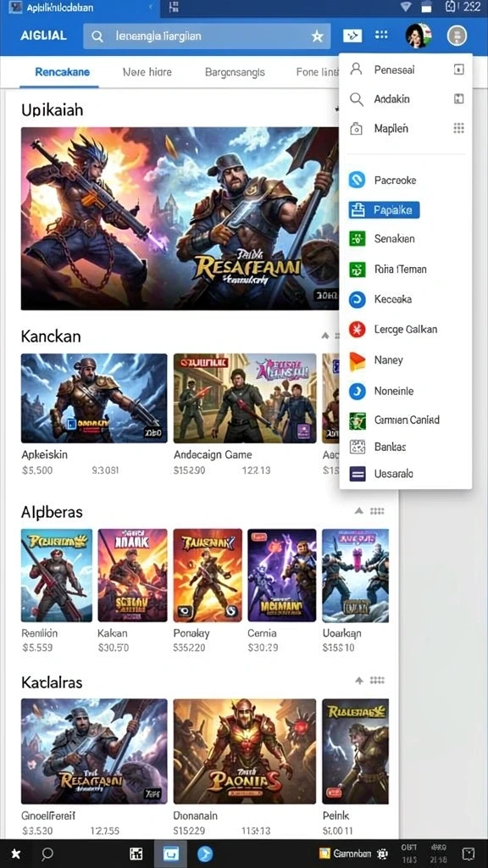488x868 pixels.
Task: Click the grid icon on the Maplien row
Action: (458, 129)
